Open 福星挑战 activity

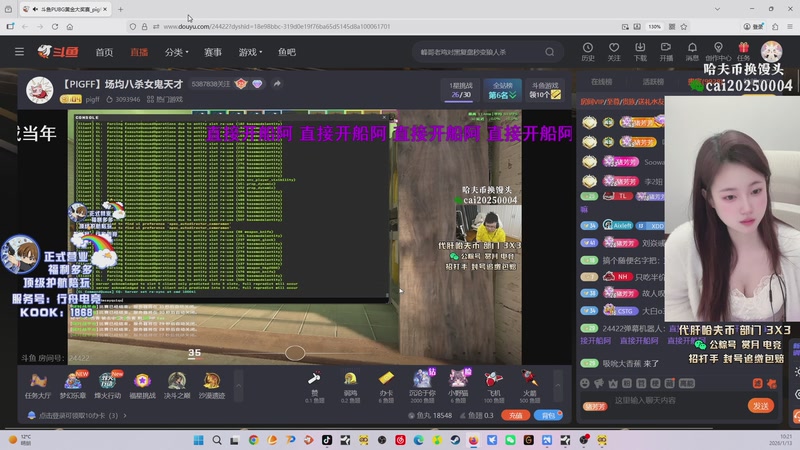point(142,386)
